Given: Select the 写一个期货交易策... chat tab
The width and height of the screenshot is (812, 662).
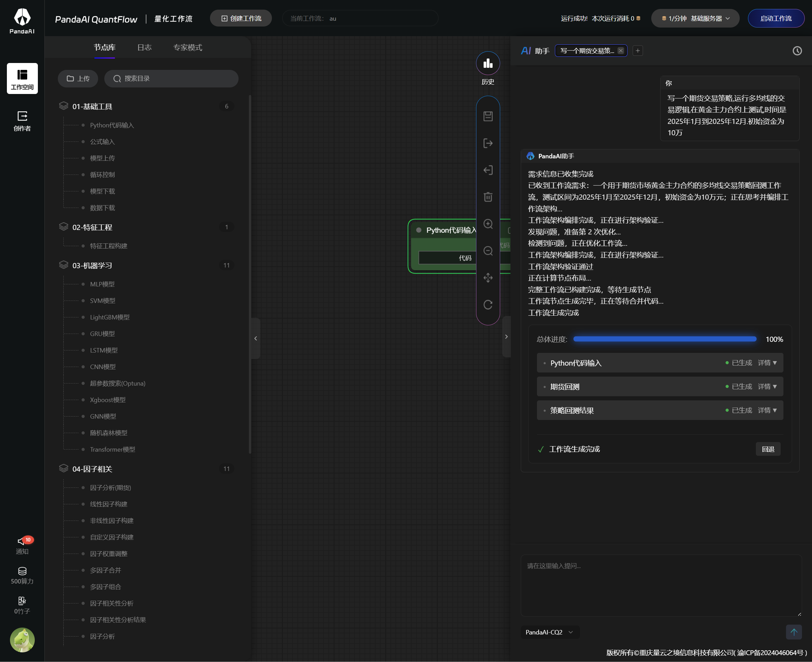Looking at the screenshot, I should click(x=587, y=51).
